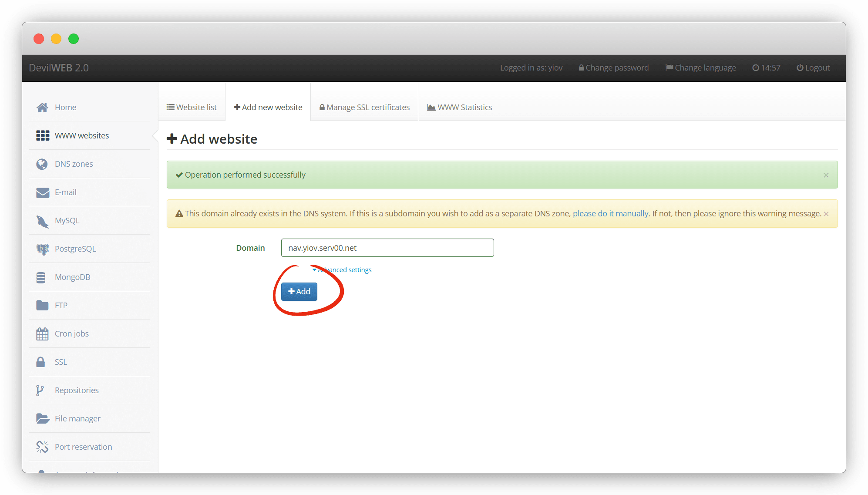Go to the WWW Statistics tab
Screen dimensions: 868x495
tap(459, 108)
